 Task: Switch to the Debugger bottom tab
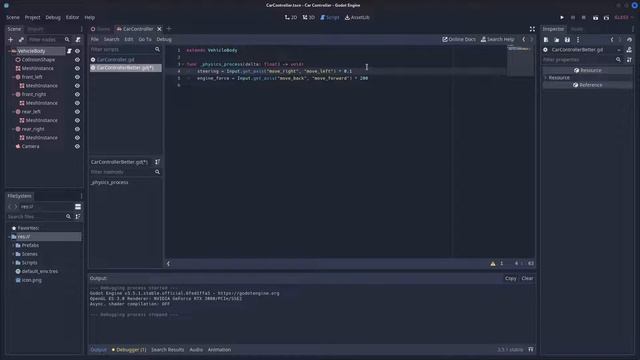[129, 350]
